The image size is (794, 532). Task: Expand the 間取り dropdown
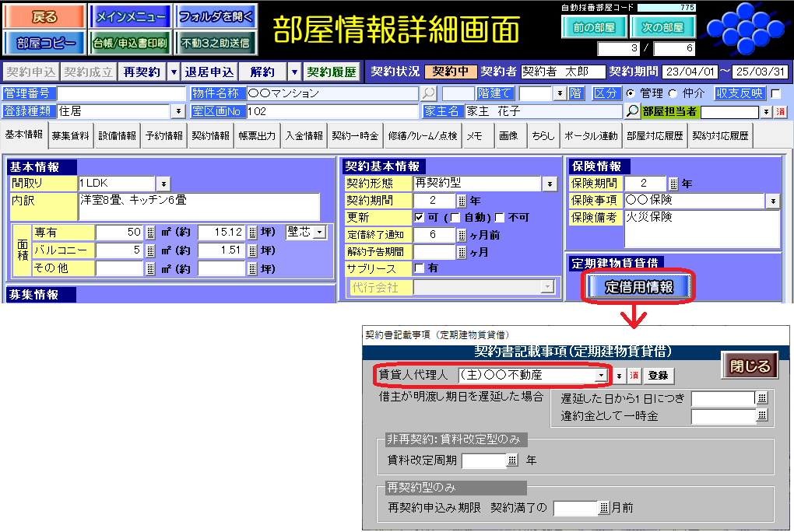click(163, 184)
